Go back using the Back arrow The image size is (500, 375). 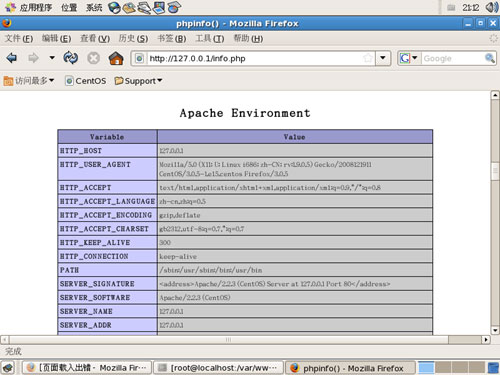(x=12, y=58)
